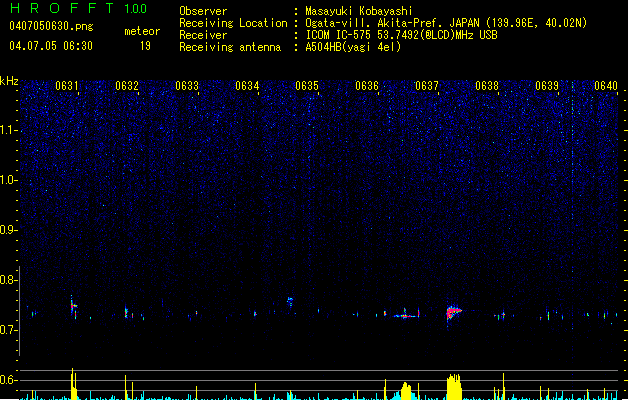
Task: Click the 0635 time marker
Action: point(307,86)
